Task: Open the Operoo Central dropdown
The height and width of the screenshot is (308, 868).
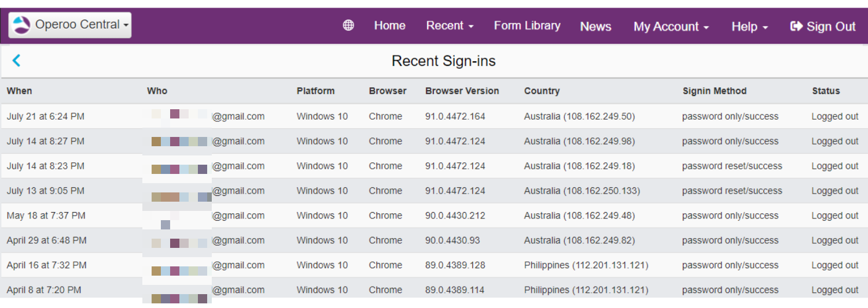Action: click(70, 25)
